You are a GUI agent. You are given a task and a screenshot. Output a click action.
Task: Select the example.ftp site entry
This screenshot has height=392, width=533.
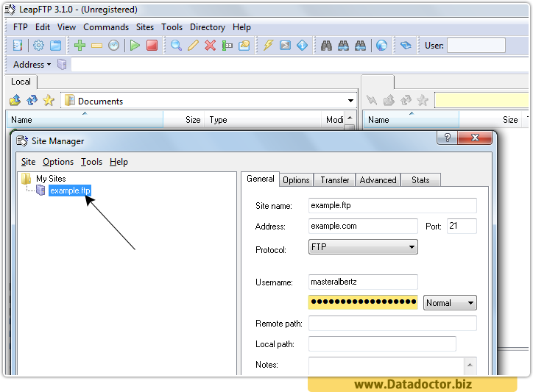click(x=70, y=190)
